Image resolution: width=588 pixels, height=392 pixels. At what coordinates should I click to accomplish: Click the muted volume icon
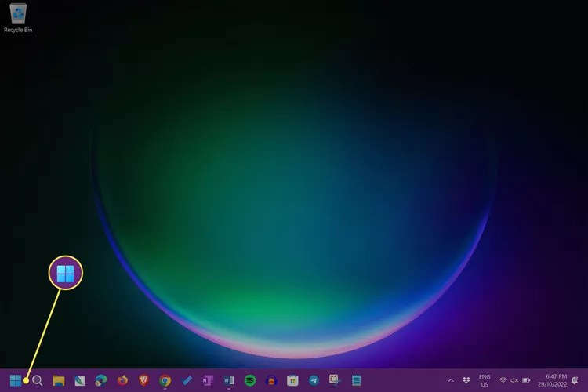click(514, 380)
